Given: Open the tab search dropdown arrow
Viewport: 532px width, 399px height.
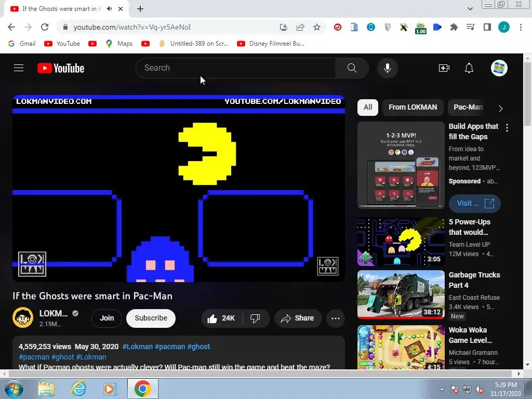Looking at the screenshot, I should tap(470, 9).
